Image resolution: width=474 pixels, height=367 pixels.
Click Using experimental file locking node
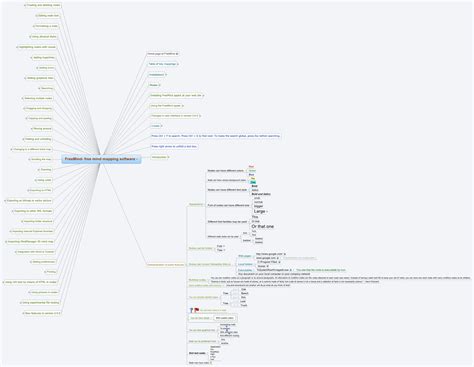(x=41, y=303)
